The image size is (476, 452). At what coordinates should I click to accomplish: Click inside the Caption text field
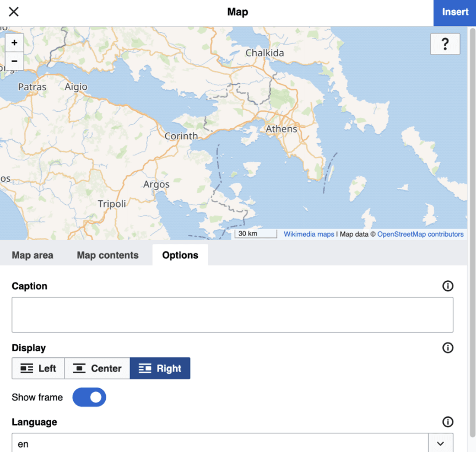(232, 314)
